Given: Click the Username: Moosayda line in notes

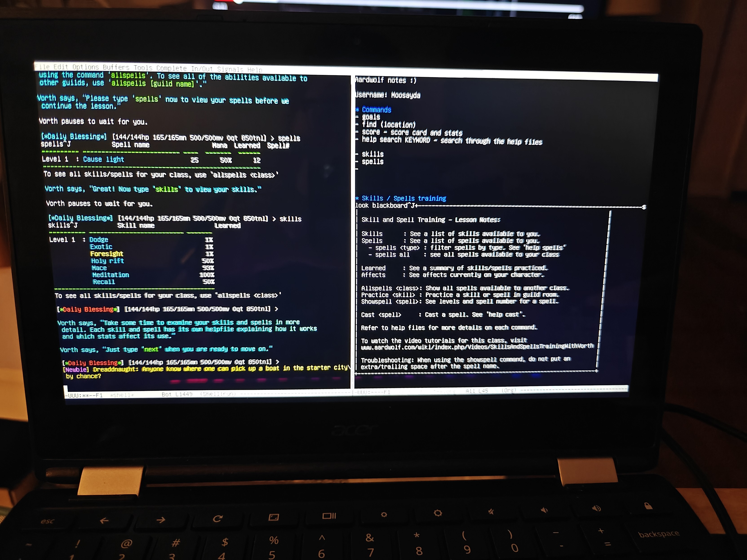Looking at the screenshot, I should 388,95.
